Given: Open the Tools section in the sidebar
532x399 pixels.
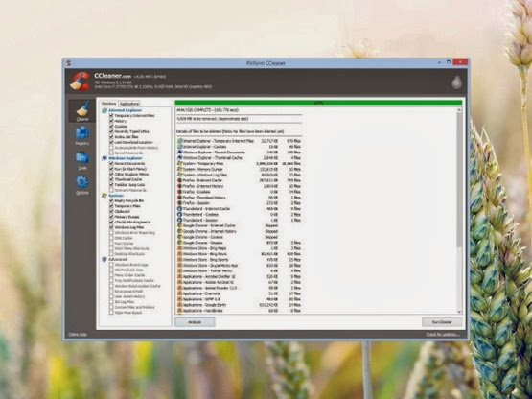Looking at the screenshot, I should click(x=82, y=160).
